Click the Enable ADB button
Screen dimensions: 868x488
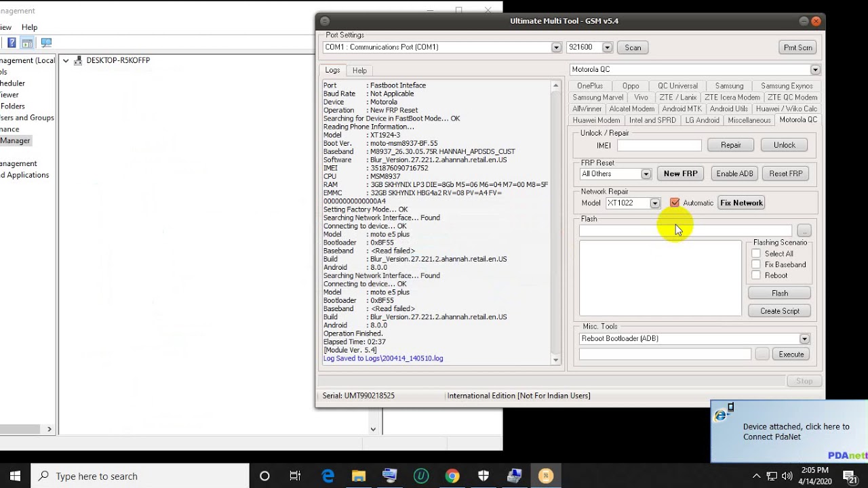click(x=735, y=174)
